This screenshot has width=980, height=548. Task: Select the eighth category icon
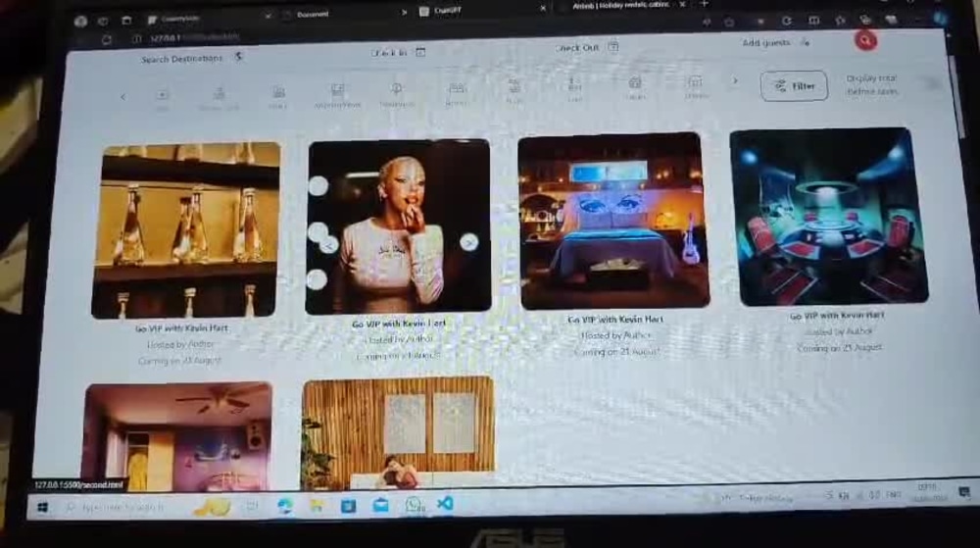point(573,89)
